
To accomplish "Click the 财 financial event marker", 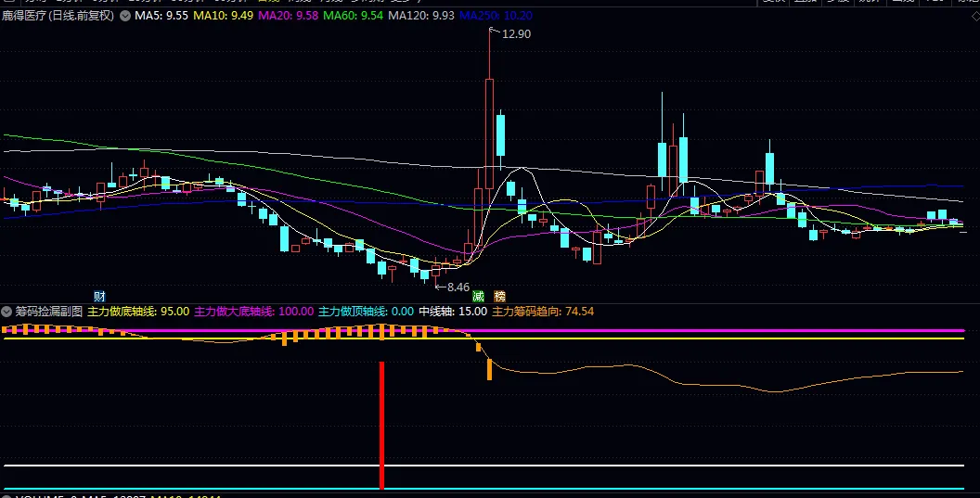I will pos(99,296).
